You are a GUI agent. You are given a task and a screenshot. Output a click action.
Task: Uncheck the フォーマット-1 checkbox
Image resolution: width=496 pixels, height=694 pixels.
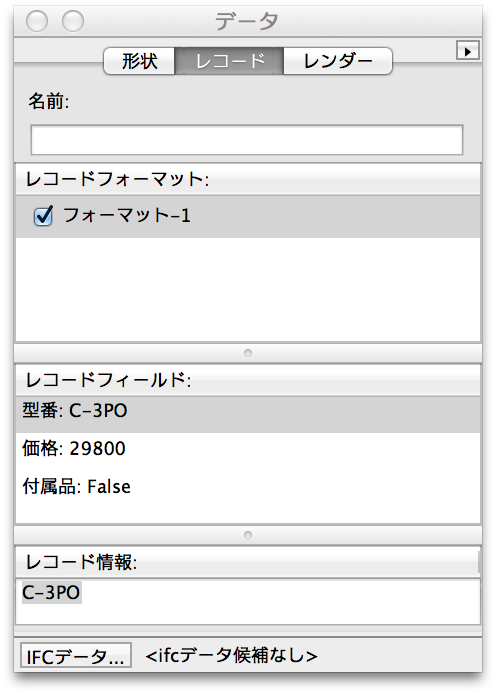click(43, 216)
